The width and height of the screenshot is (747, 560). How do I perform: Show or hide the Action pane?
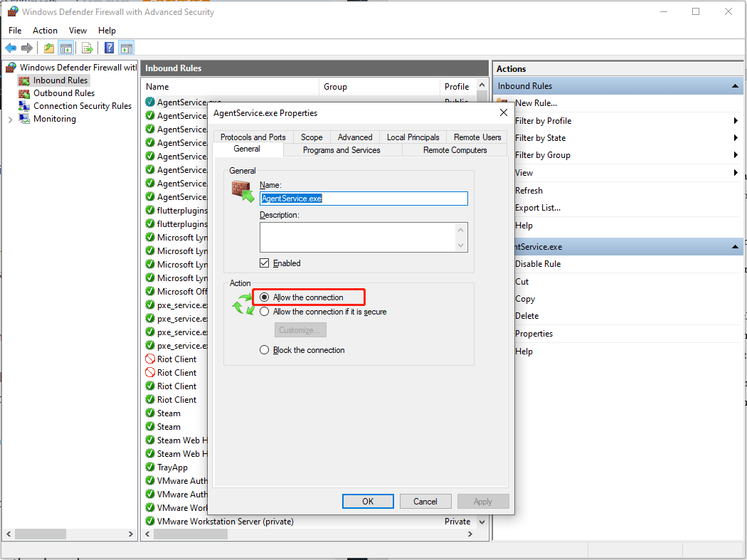[x=127, y=48]
